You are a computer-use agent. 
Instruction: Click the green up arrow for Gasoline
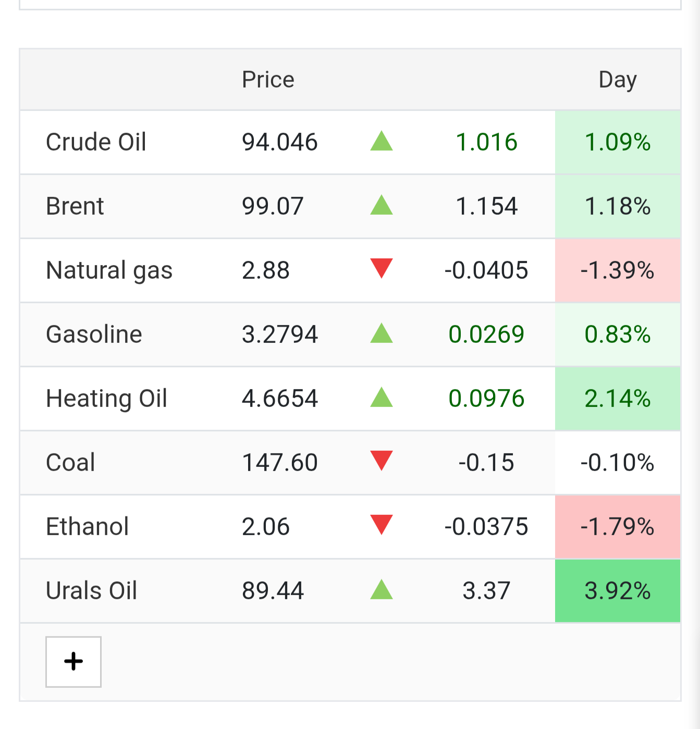tap(382, 333)
